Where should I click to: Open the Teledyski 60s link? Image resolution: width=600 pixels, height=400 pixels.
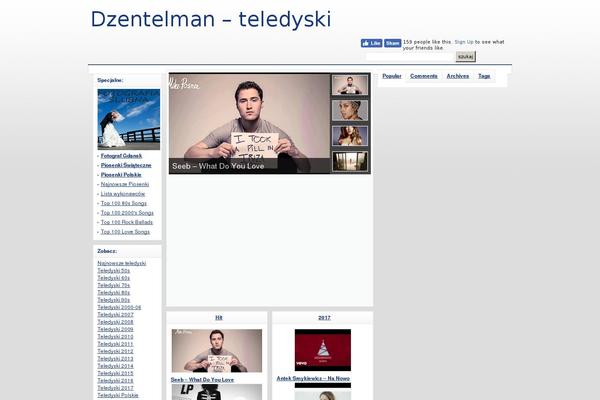[x=114, y=278]
